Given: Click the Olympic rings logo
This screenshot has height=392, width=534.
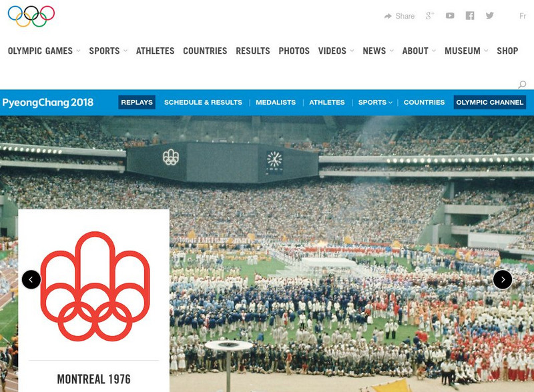Looking at the screenshot, I should [31, 16].
